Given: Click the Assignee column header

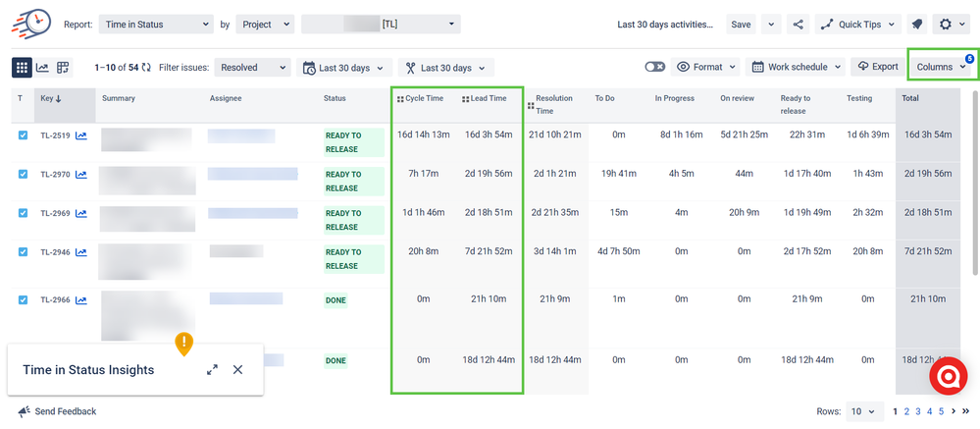Looking at the screenshot, I should click(226, 98).
